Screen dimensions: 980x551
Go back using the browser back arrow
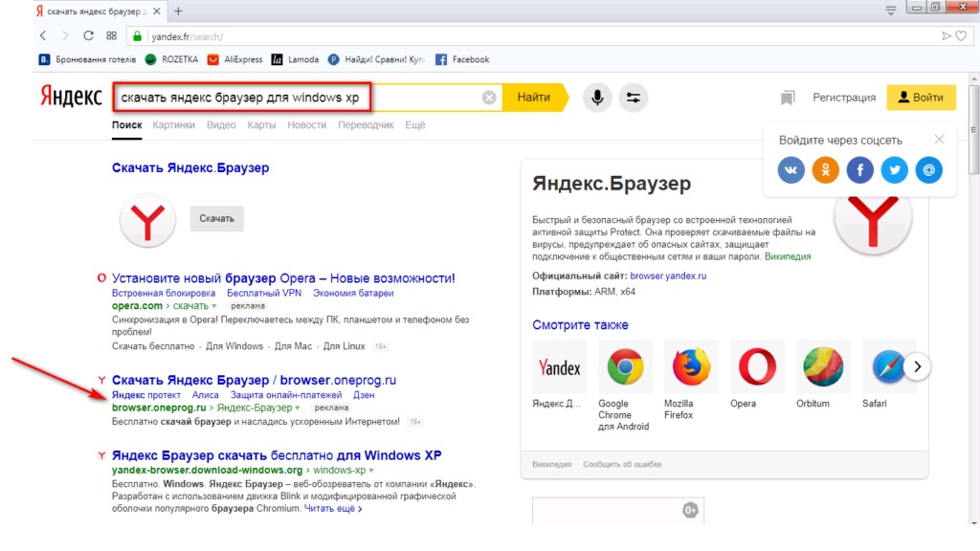click(43, 36)
